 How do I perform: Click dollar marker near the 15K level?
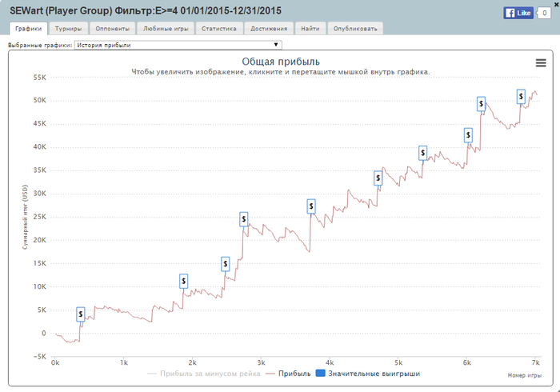[226, 264]
